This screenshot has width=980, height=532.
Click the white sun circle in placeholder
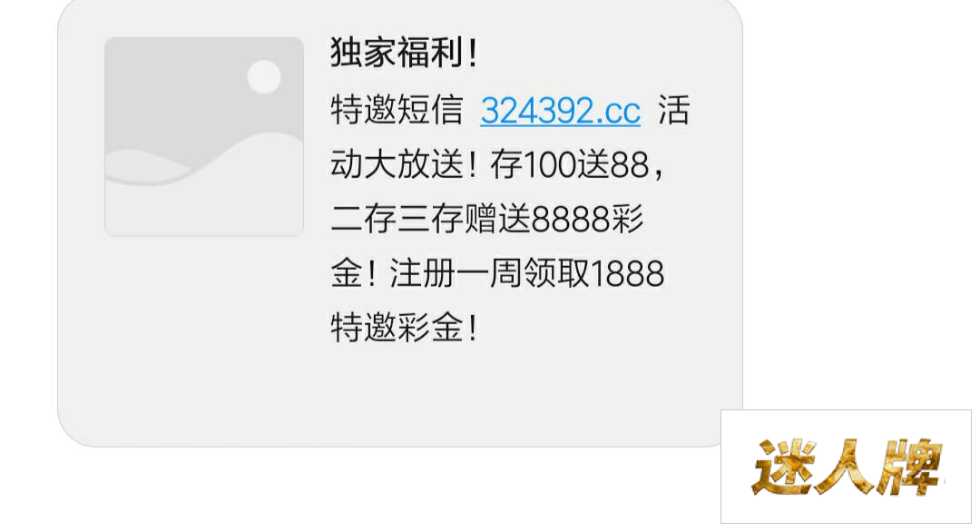click(x=264, y=77)
